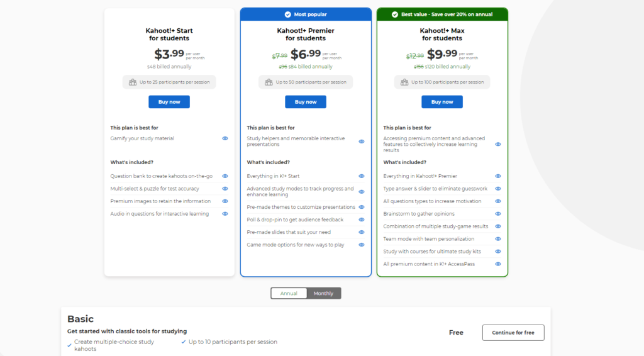The height and width of the screenshot is (356, 644).
Task: Buy the Kahoot!+ Premier plan
Action: [306, 102]
